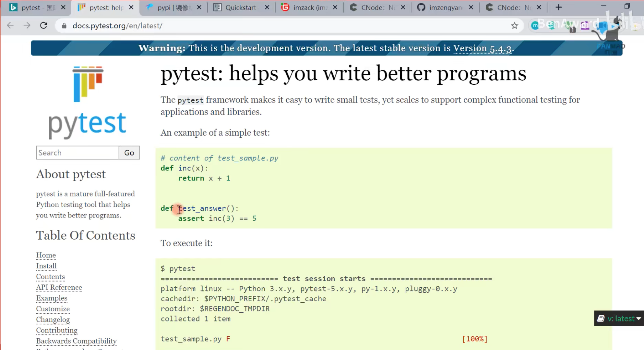Image resolution: width=644 pixels, height=350 pixels.
Task: Click the Go search button
Action: (x=129, y=153)
